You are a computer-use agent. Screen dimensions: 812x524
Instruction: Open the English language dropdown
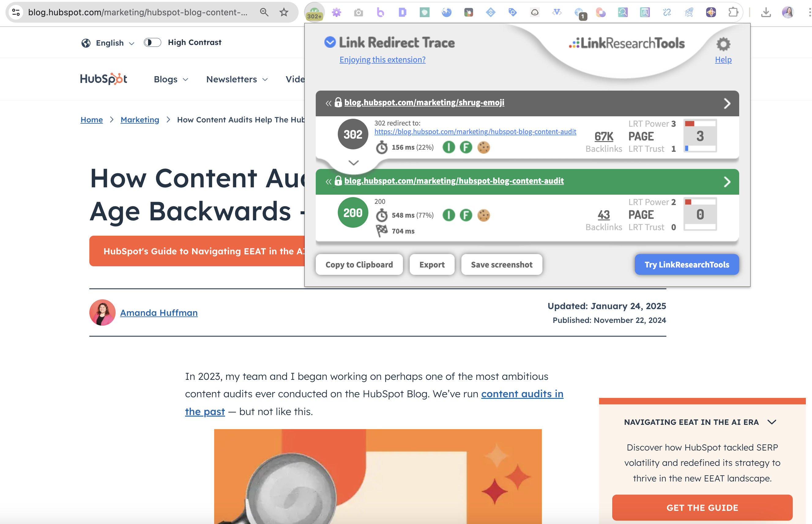[x=109, y=43]
